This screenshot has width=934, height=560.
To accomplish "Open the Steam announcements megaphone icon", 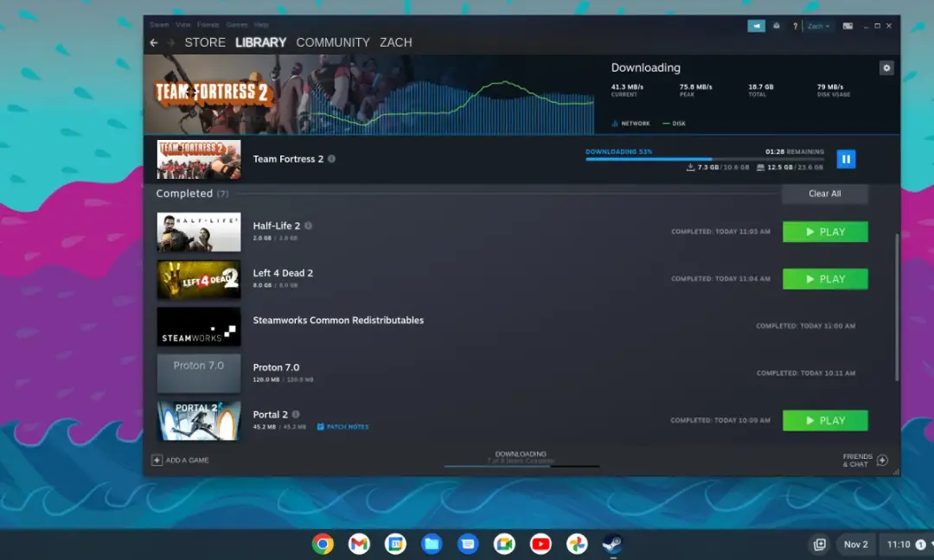I will (757, 26).
